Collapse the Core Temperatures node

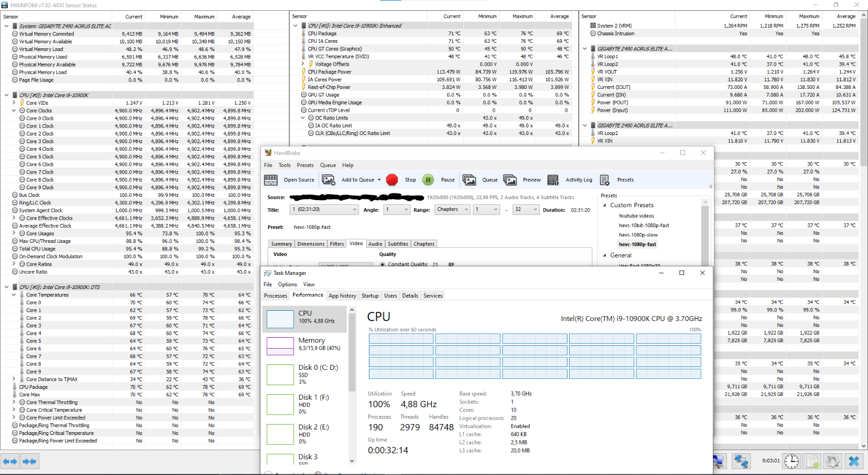tap(14, 295)
